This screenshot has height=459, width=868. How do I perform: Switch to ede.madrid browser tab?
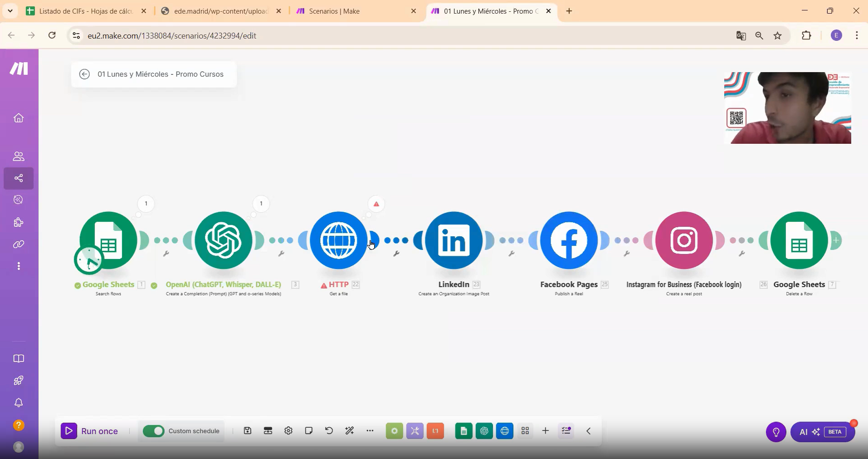pyautogui.click(x=221, y=11)
